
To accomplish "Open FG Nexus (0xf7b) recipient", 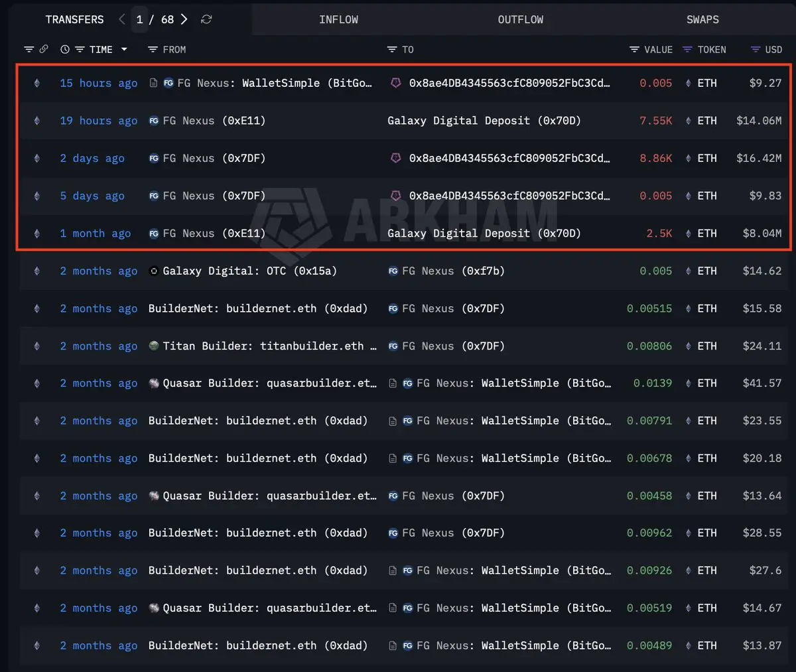I will point(453,271).
